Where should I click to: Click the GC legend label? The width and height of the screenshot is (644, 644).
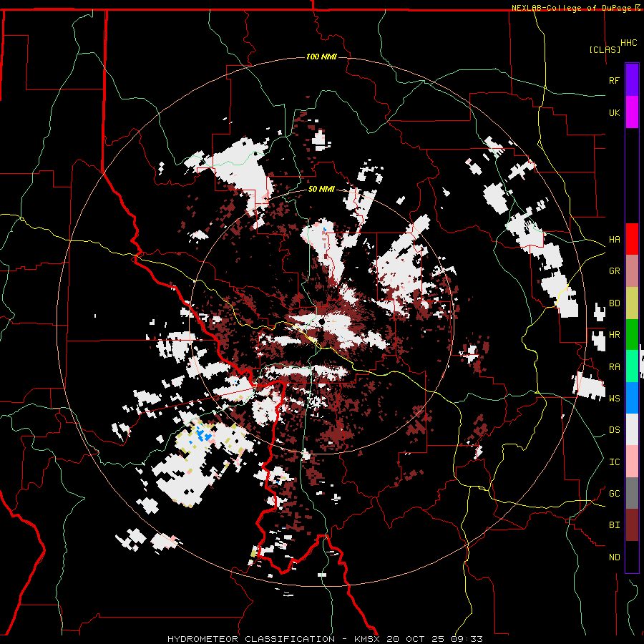[614, 494]
